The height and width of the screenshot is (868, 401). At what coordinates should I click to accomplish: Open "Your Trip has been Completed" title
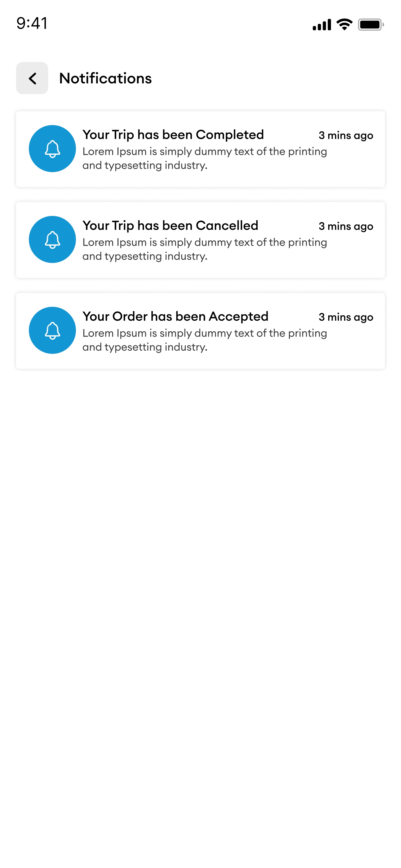coord(173,134)
